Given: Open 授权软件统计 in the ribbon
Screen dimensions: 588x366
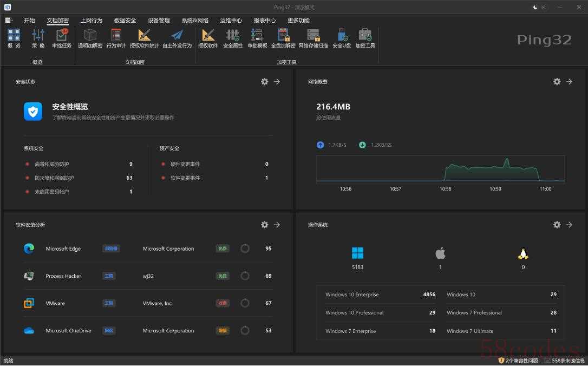Looking at the screenshot, I should pos(145,38).
